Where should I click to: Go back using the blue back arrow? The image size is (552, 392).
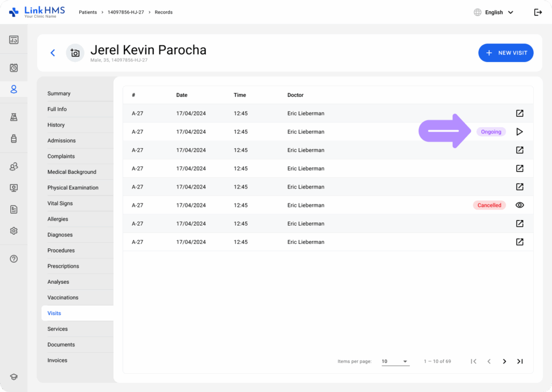point(53,53)
